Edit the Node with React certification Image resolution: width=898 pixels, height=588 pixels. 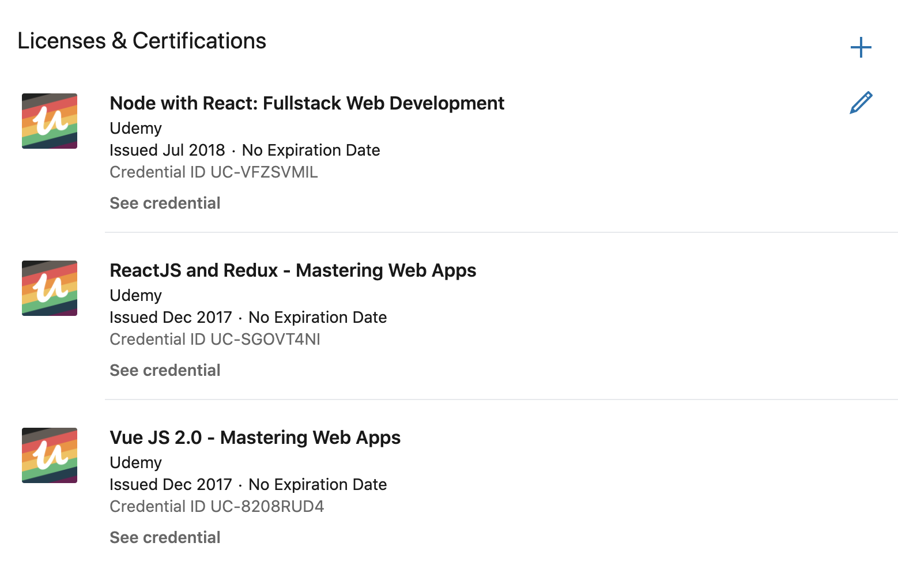861,103
